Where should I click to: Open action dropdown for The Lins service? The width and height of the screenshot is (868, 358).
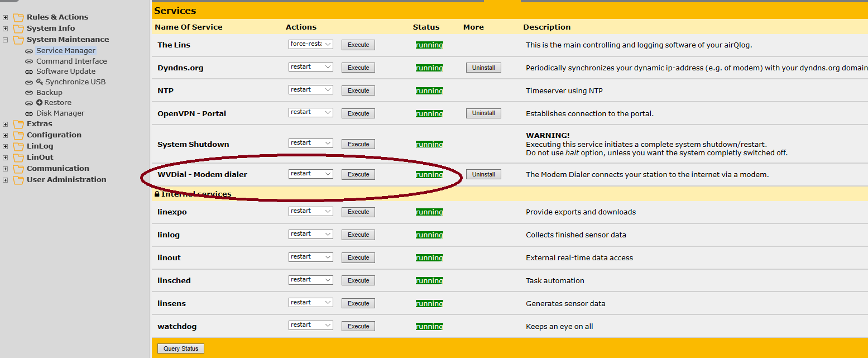311,44
